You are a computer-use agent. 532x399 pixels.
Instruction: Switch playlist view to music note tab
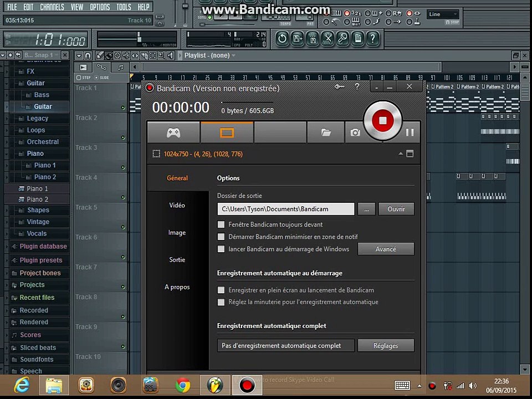(120, 67)
